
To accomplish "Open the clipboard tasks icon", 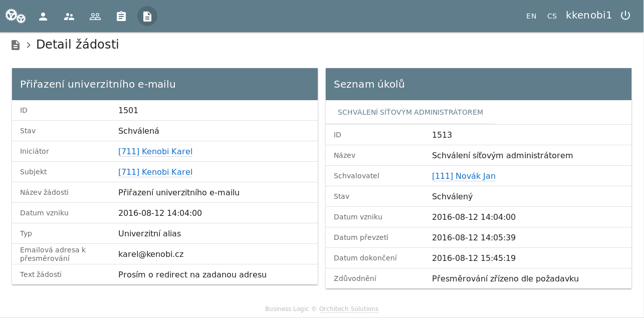I will point(121,16).
